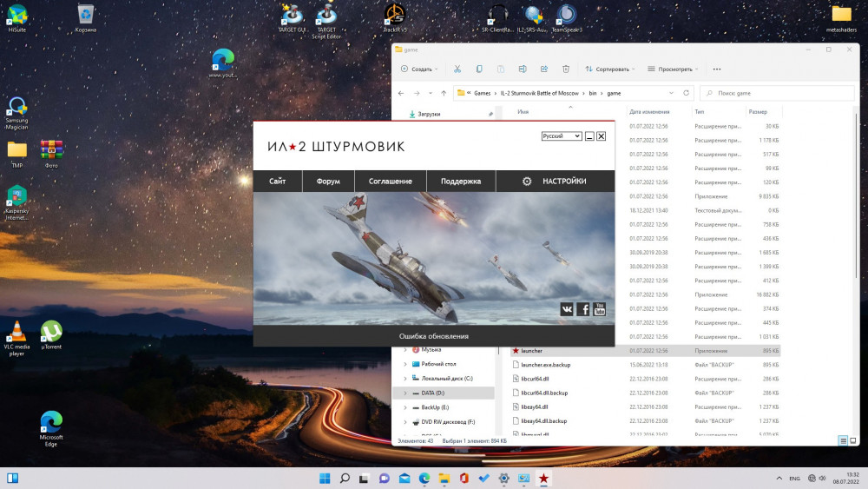Go up one folder level in Explorer

444,93
